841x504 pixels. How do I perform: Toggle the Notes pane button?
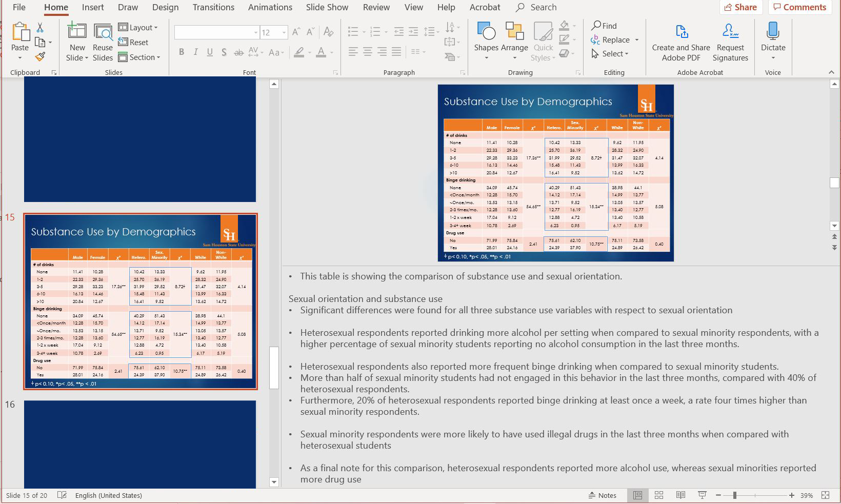(602, 495)
